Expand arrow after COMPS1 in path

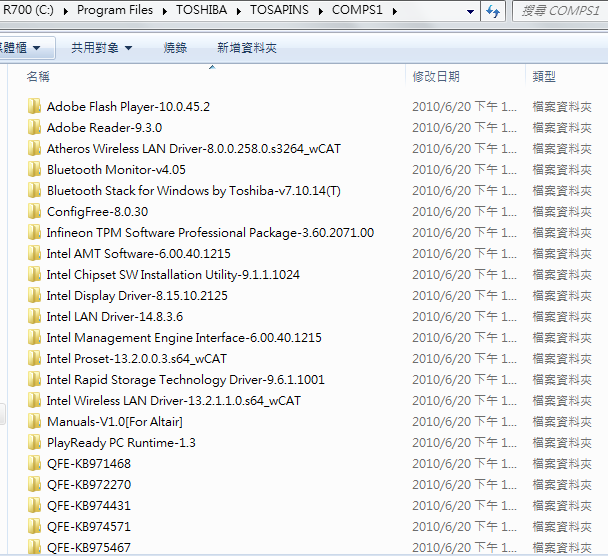click(394, 11)
